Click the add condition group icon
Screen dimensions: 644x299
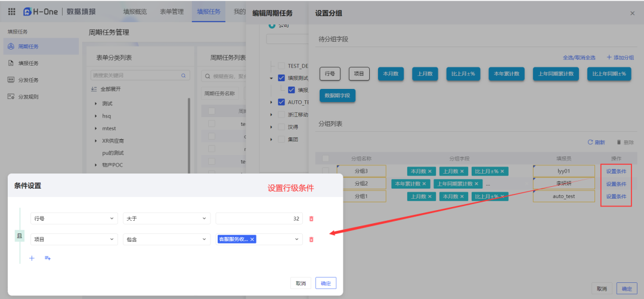pos(48,258)
